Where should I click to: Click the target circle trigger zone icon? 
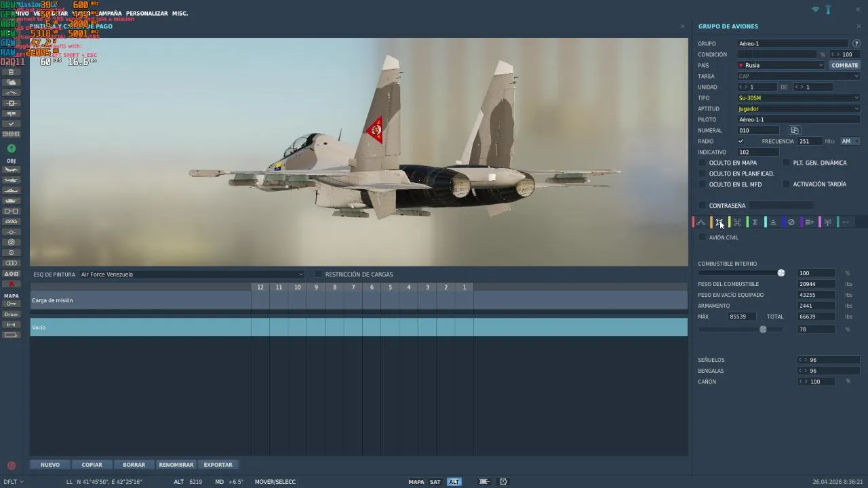pyautogui.click(x=12, y=242)
